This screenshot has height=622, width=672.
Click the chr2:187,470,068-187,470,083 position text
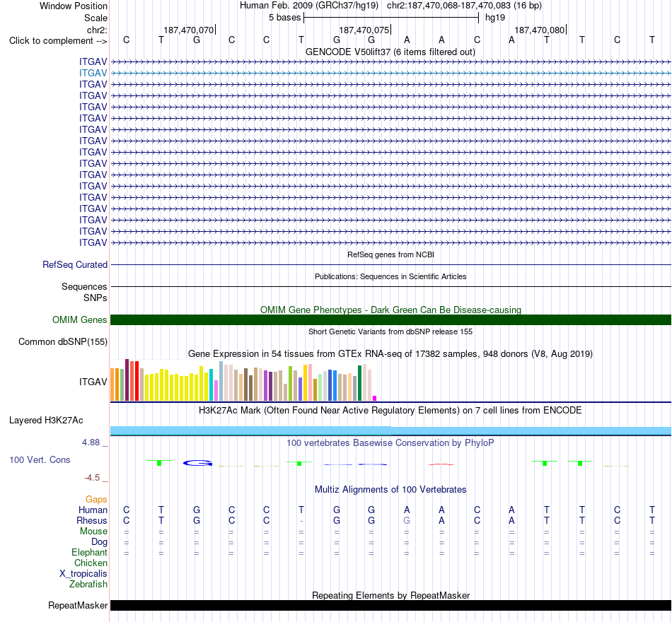point(464,6)
